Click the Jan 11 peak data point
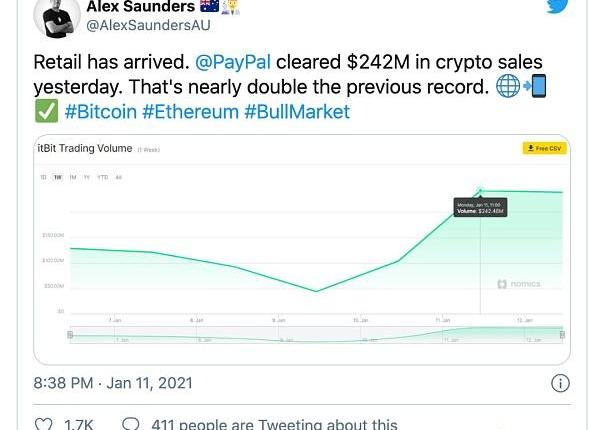This screenshot has width=600, height=430. click(x=481, y=190)
